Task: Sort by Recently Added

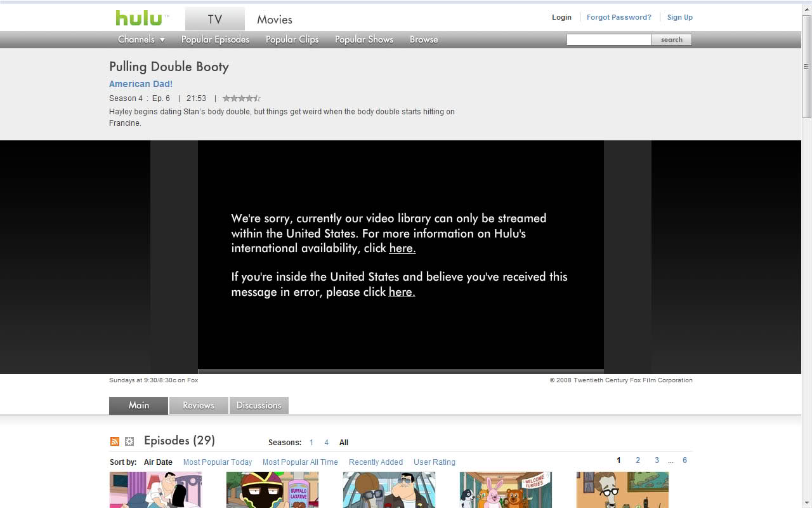Action: (376, 462)
